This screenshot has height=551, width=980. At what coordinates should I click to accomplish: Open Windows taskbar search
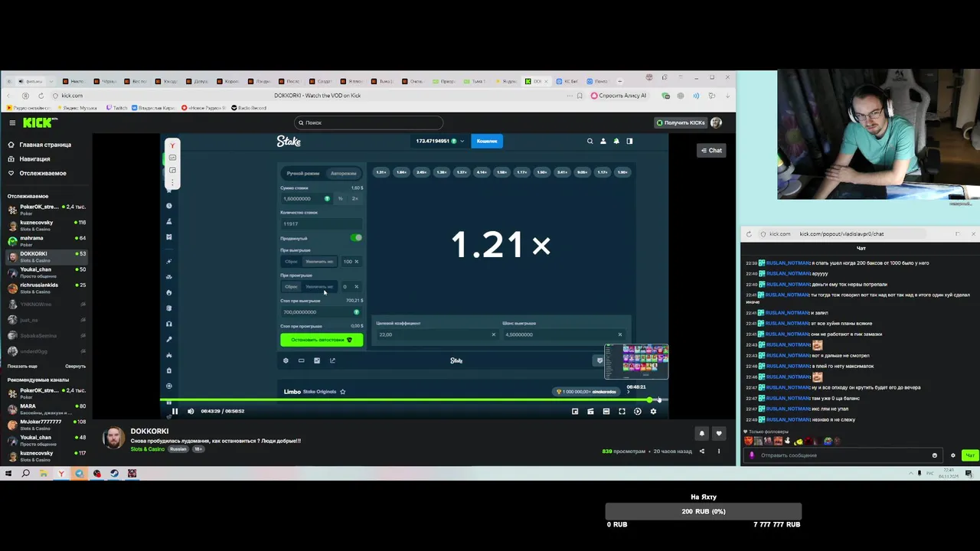click(26, 474)
